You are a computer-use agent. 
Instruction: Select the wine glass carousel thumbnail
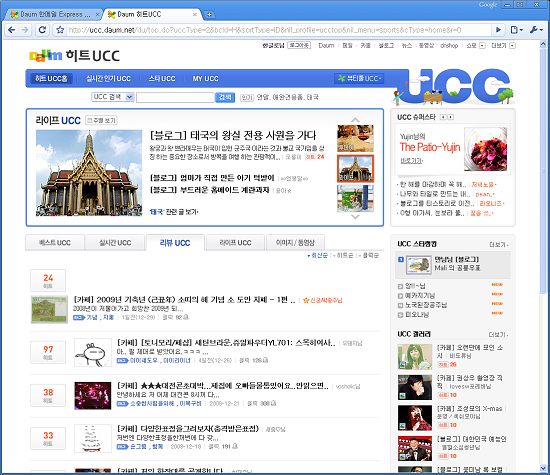click(355, 138)
